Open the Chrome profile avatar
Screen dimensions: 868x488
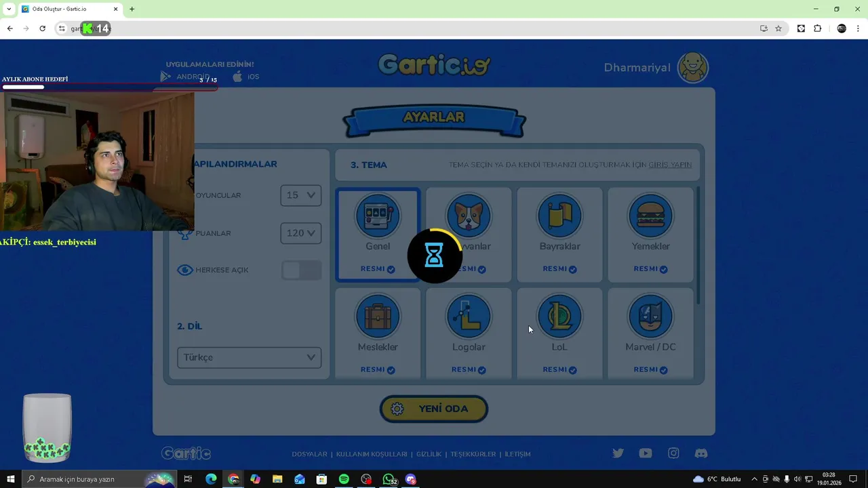842,28
